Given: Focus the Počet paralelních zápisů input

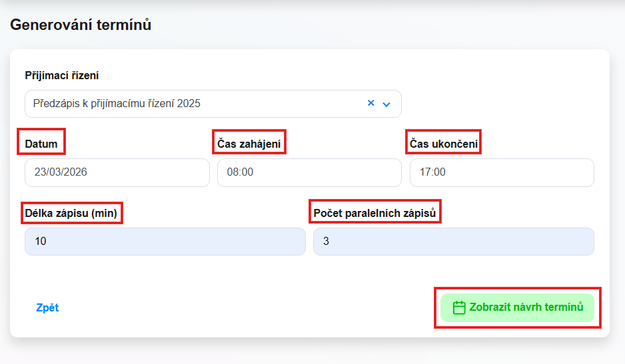Looking at the screenshot, I should (453, 242).
